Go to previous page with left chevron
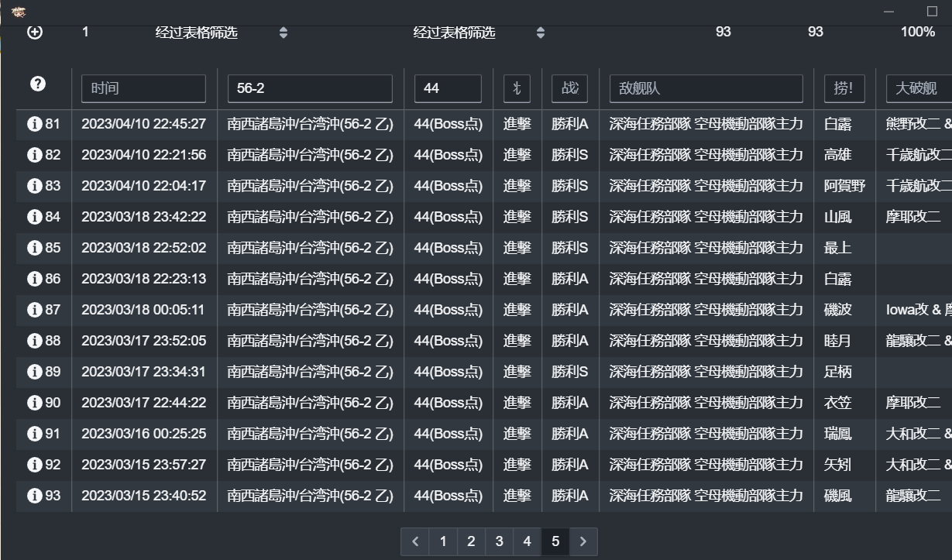The width and height of the screenshot is (952, 560). 415,541
